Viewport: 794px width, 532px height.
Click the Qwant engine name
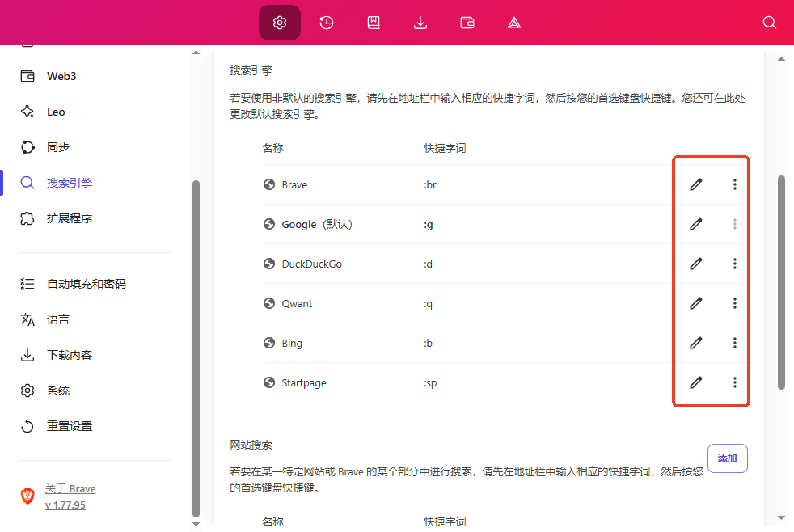click(297, 304)
